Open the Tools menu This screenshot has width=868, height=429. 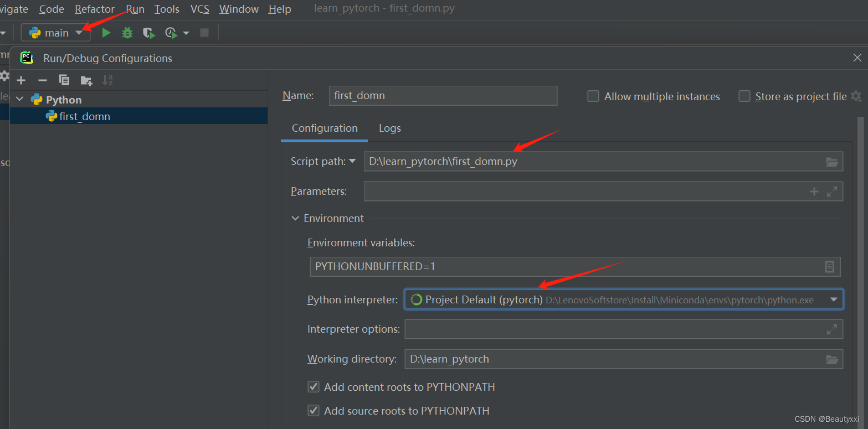(167, 9)
